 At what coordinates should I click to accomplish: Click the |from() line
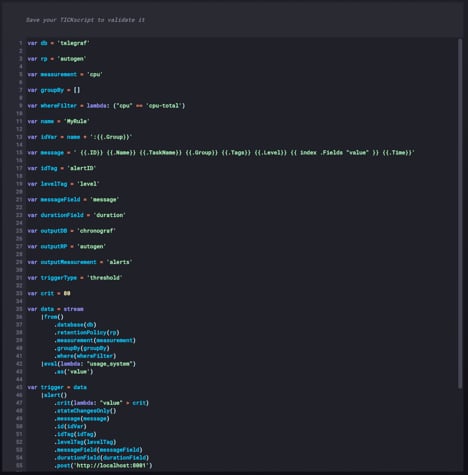pyautogui.click(x=52, y=317)
